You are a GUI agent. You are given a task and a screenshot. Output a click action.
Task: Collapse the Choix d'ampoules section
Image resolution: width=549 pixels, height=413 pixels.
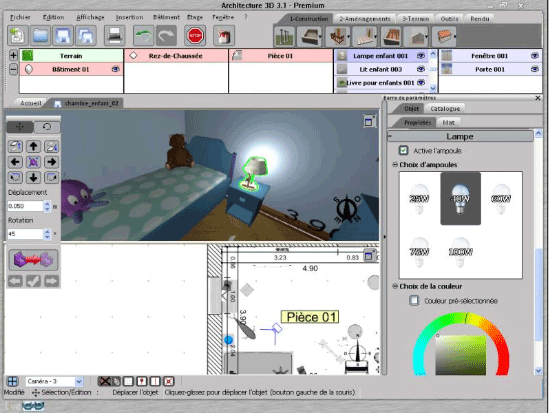(395, 164)
